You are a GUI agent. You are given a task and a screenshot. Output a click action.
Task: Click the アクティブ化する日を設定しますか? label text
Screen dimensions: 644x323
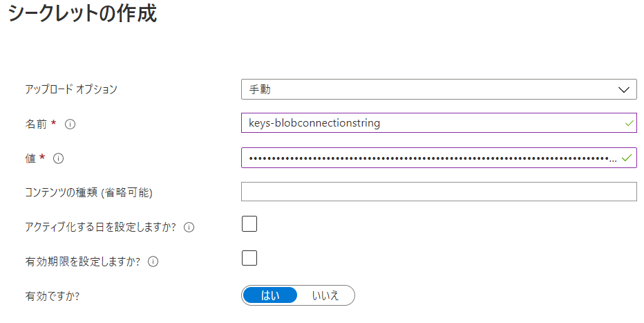[x=100, y=227]
